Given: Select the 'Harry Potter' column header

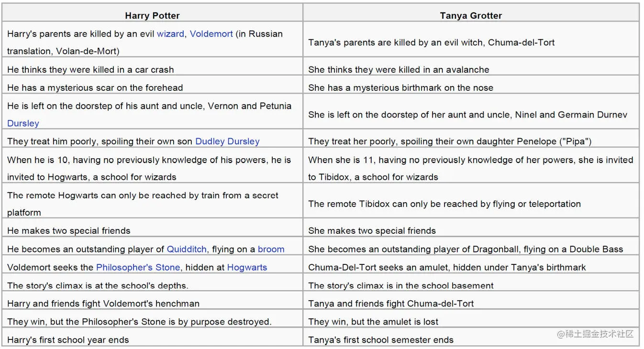Looking at the screenshot, I should click(x=152, y=15).
